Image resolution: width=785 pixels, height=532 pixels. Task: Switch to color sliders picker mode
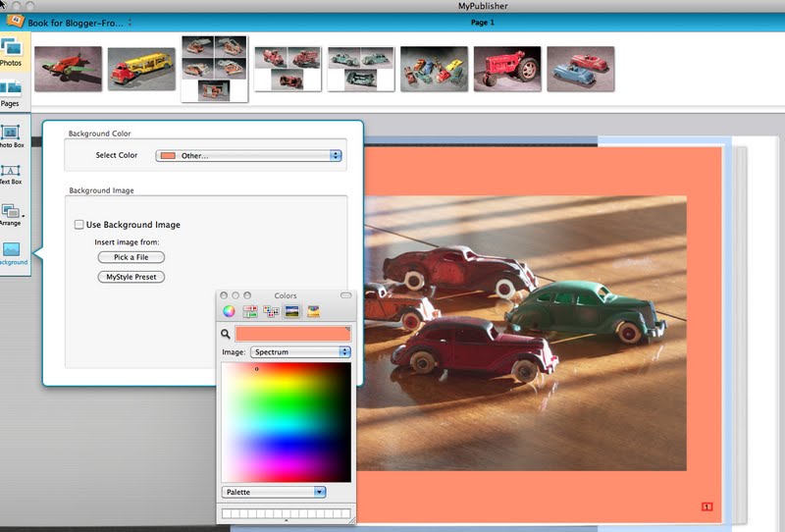point(250,311)
